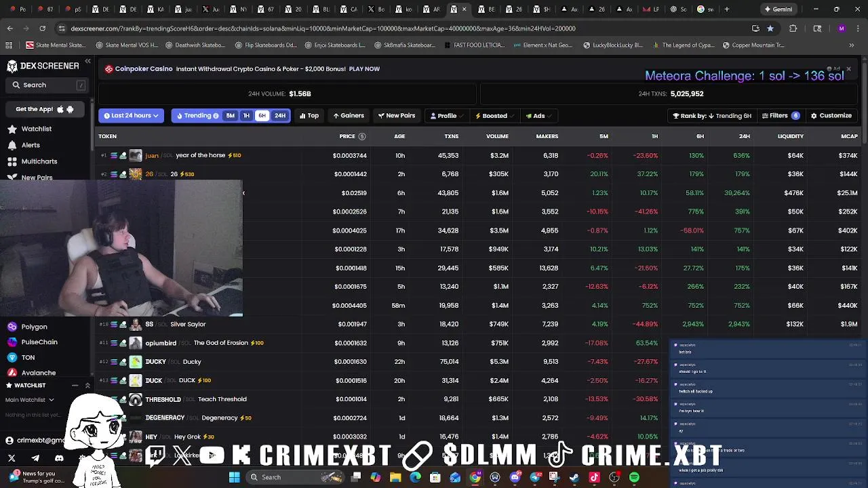This screenshot has height=488, width=868.
Task: Select the Avalanche chain icon
Action: click(12, 373)
